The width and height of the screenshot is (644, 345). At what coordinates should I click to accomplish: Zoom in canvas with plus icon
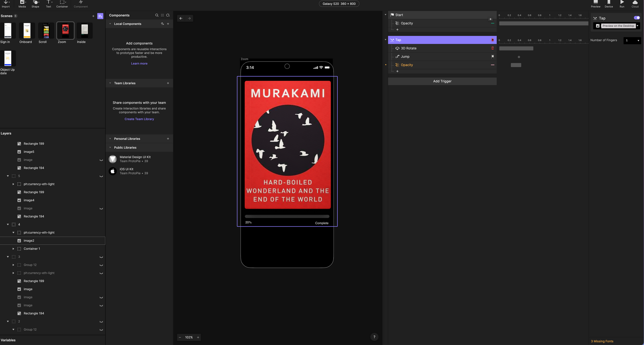pos(198,337)
